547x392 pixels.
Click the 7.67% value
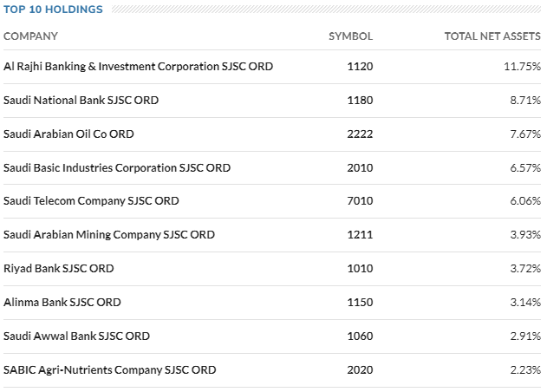(x=525, y=134)
